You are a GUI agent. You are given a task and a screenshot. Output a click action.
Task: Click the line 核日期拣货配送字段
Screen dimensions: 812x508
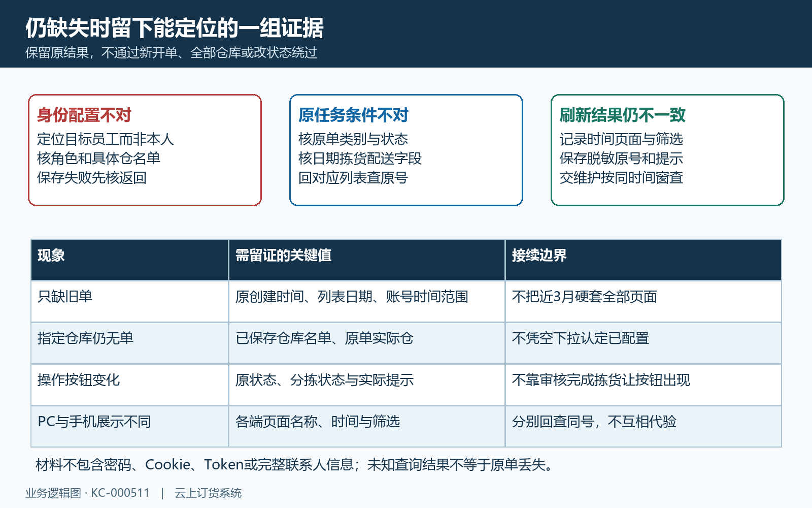[360, 158]
